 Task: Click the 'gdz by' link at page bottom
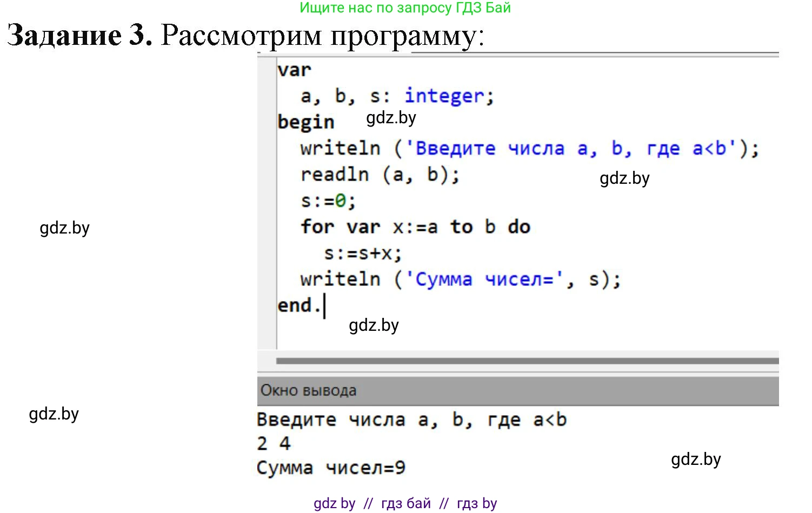(x=334, y=503)
